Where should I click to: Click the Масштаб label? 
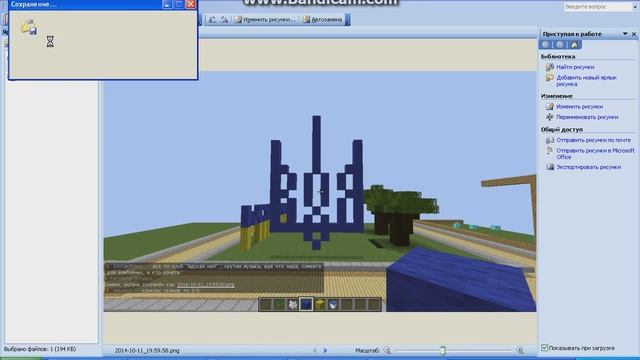point(367,350)
